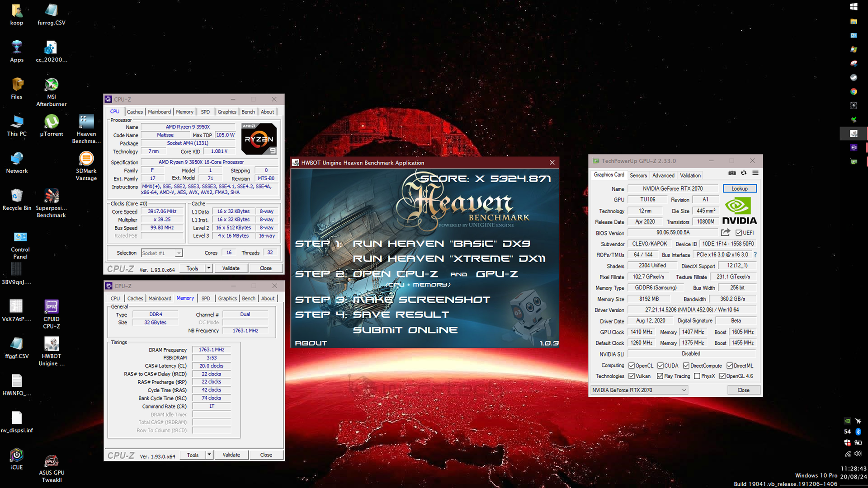This screenshot has width=868, height=488.
Task: Open Graphics tab in the upper CPU-Z window
Action: (227, 112)
